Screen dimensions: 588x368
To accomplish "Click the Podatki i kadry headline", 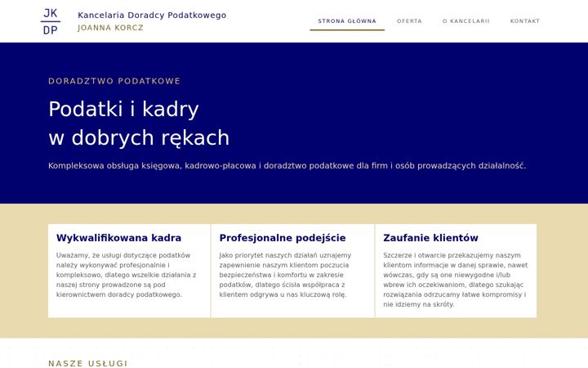I will pos(123,110).
